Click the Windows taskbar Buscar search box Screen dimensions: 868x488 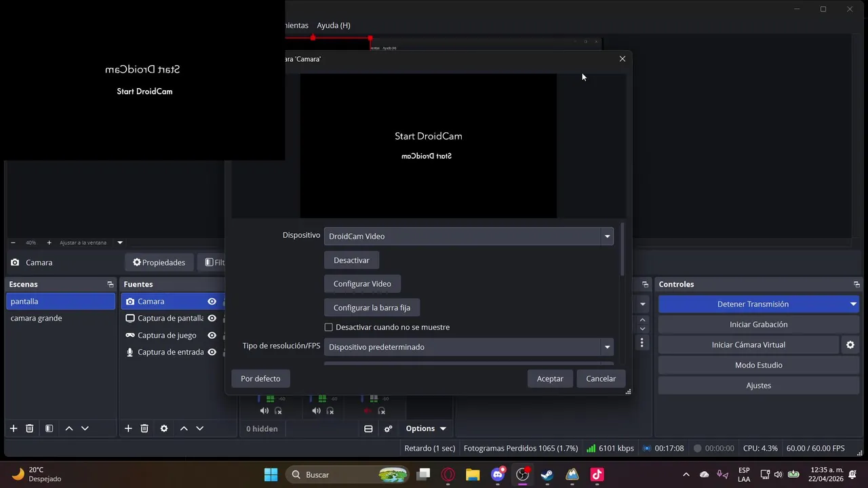click(x=348, y=474)
